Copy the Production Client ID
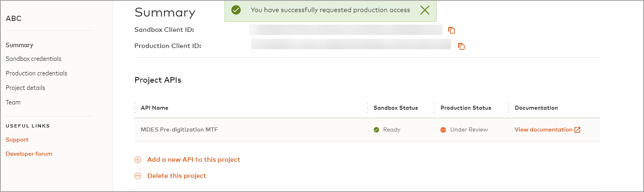Screen dimensions: 644x192 pos(461,46)
